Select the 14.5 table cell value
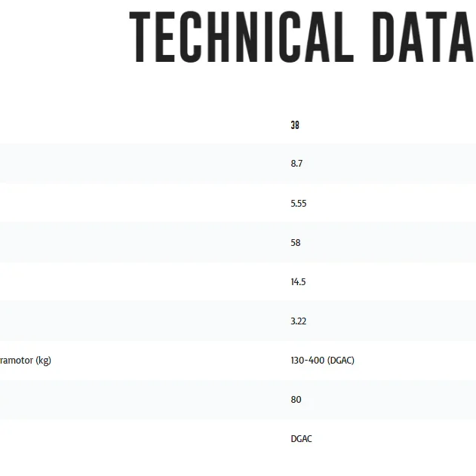Viewport: 476px width, 476px height. pos(298,282)
